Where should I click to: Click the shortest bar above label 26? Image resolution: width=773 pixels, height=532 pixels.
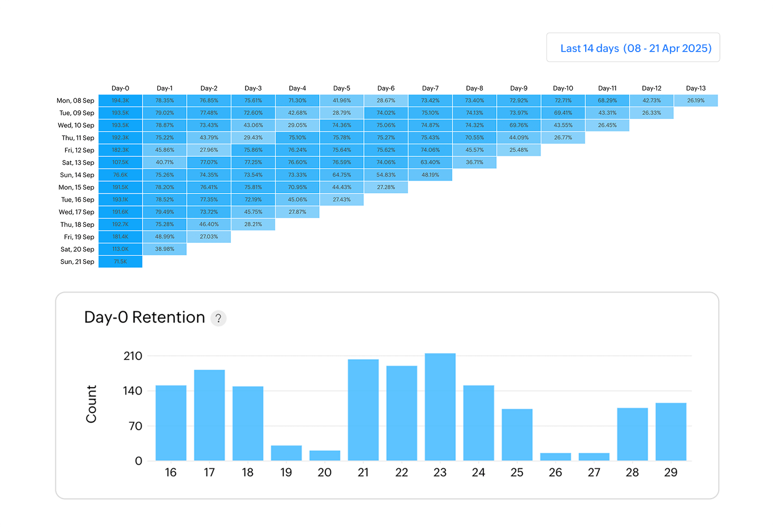555,456
